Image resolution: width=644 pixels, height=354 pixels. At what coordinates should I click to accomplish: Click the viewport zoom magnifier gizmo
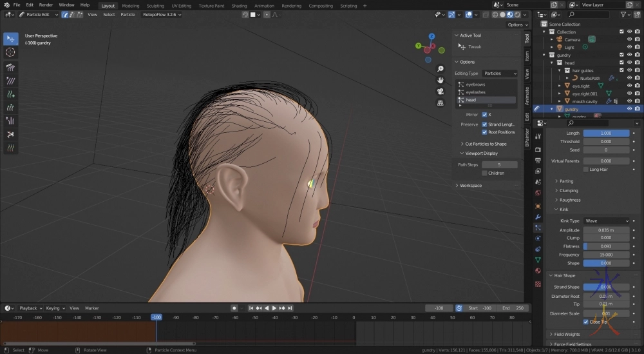(440, 69)
